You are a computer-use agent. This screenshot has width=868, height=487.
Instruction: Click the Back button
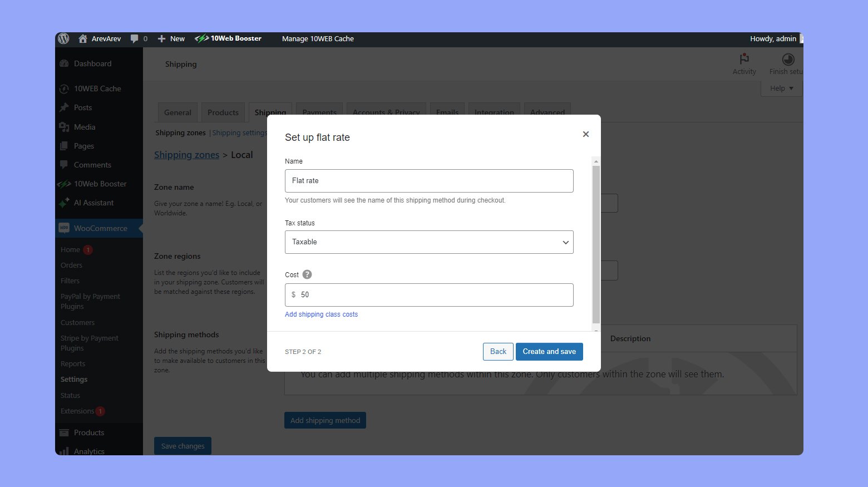pyautogui.click(x=498, y=352)
